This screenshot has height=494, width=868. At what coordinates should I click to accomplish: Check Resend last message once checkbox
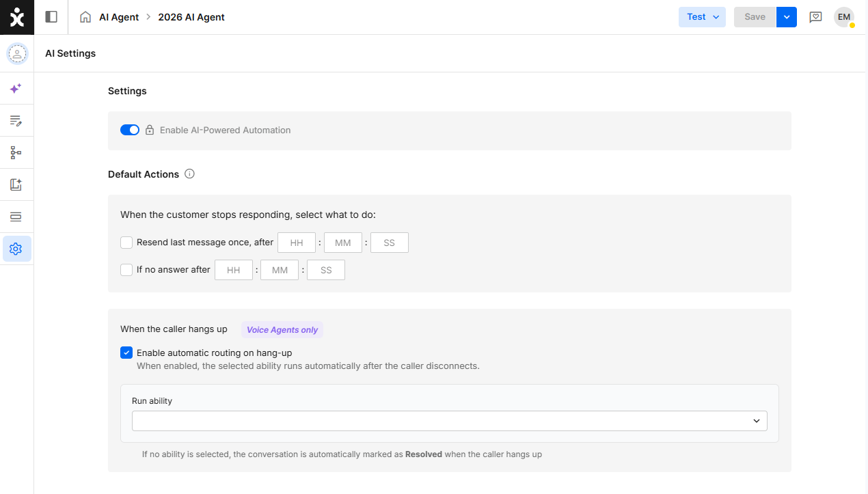point(126,243)
